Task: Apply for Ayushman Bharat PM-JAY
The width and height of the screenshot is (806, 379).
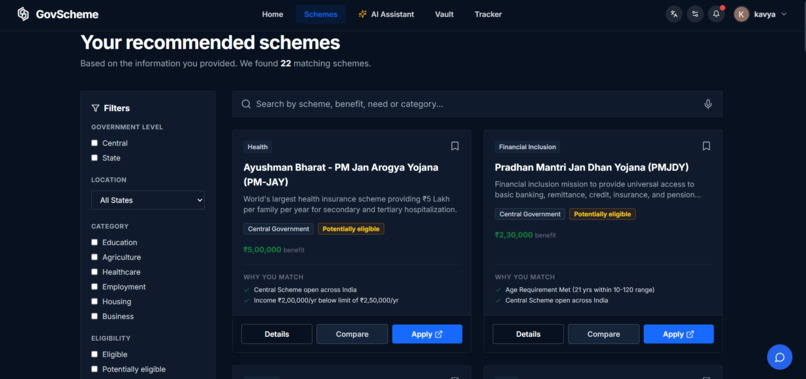Action: (427, 334)
